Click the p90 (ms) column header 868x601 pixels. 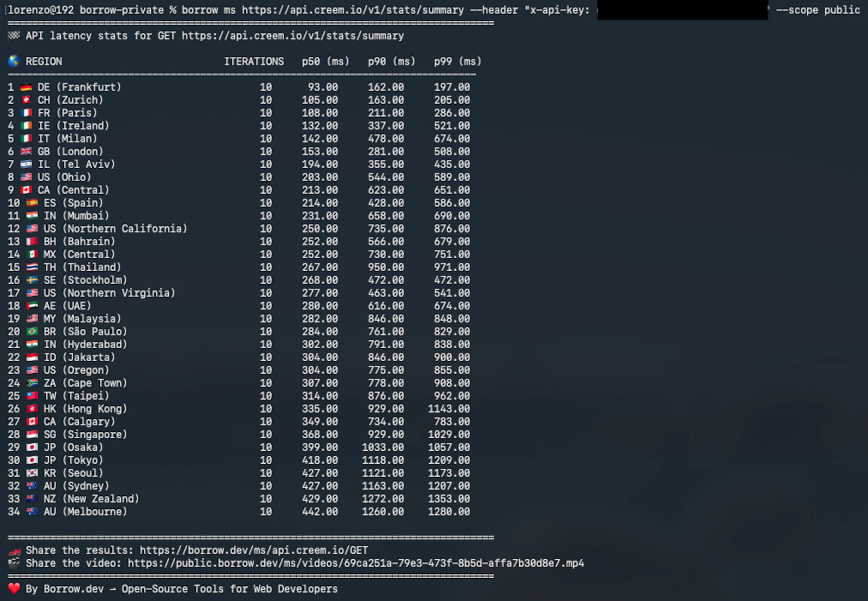(x=392, y=61)
